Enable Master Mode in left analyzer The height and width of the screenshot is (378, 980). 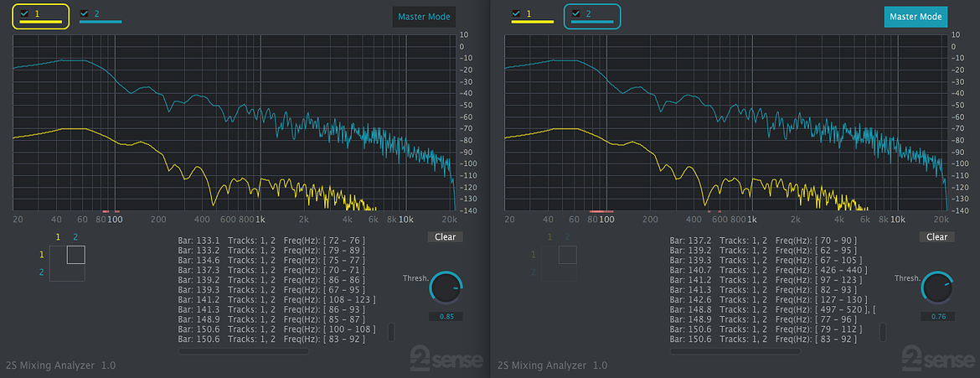(x=425, y=17)
